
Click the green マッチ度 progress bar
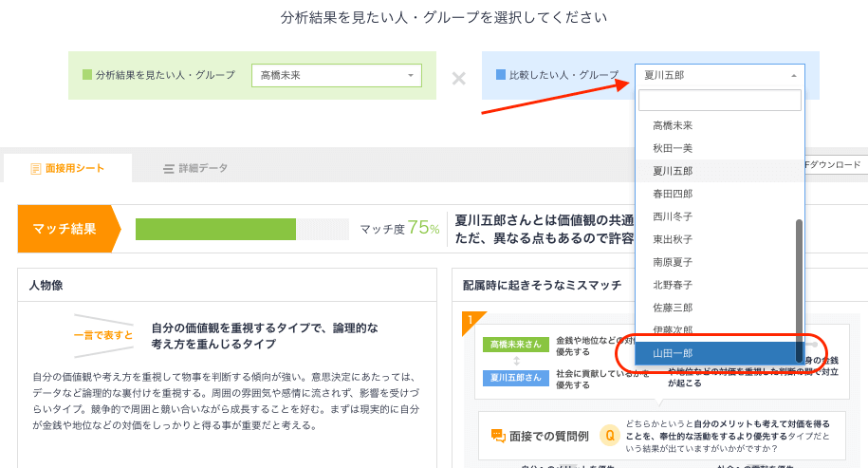(x=215, y=229)
